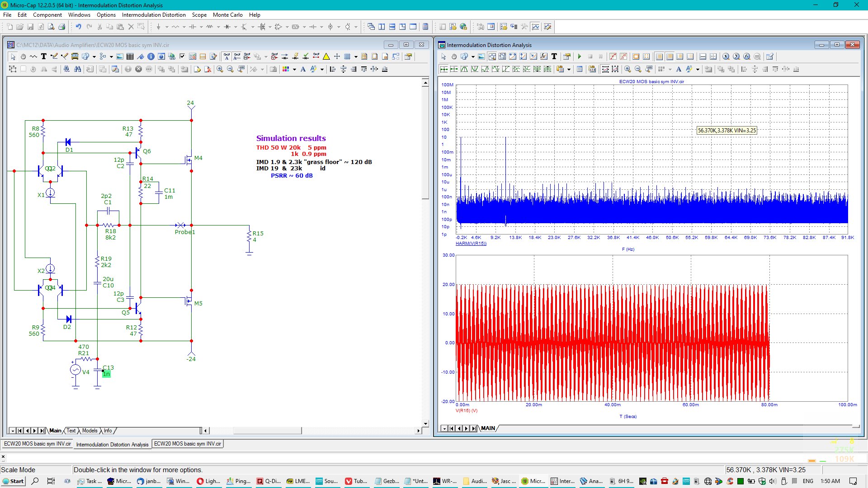Click the zoom-in magnifier in analysis toolbar
The image size is (868, 488).
[x=627, y=69]
